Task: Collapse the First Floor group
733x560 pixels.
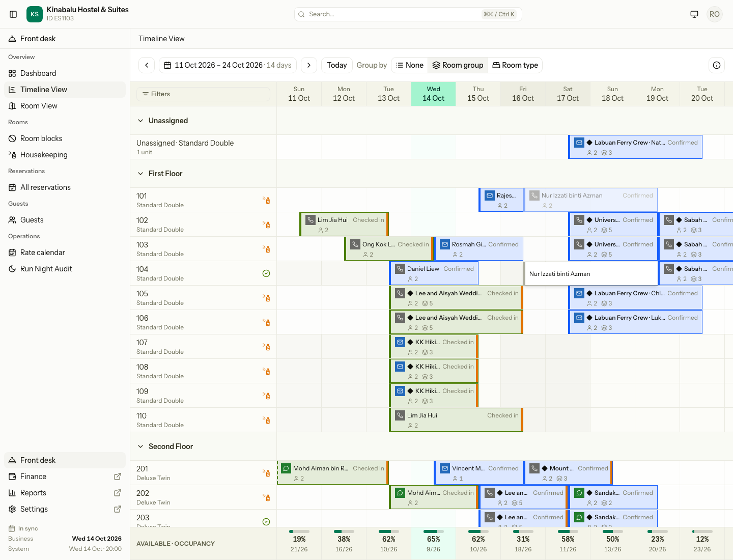Action: [140, 174]
